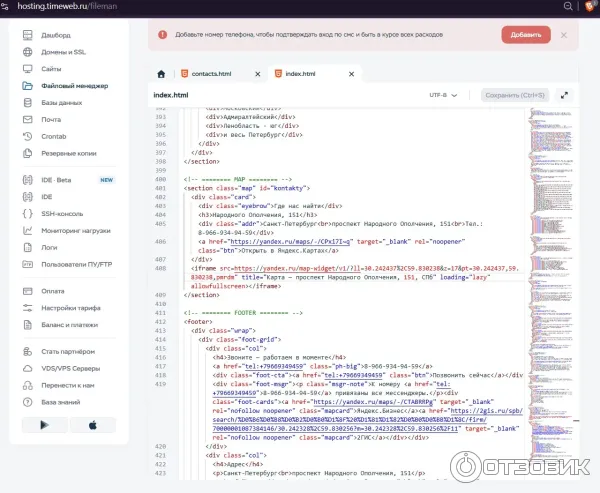Click the Payment card icon
This screenshot has width=600, height=493.
(28, 291)
